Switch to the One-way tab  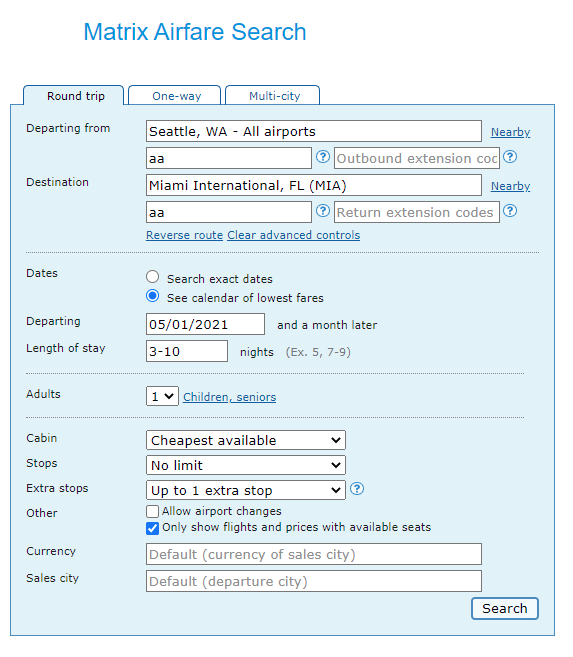(175, 96)
